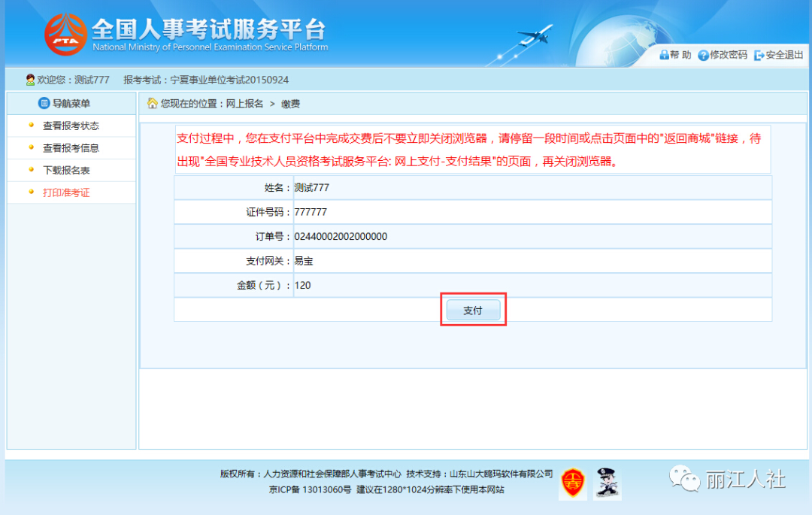The height and width of the screenshot is (515, 812).
Task: Click the WeChat logo watermark
Action: pyautogui.click(x=684, y=478)
